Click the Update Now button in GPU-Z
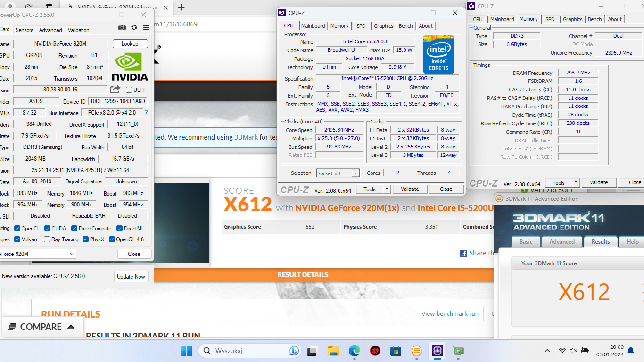 [x=131, y=277]
